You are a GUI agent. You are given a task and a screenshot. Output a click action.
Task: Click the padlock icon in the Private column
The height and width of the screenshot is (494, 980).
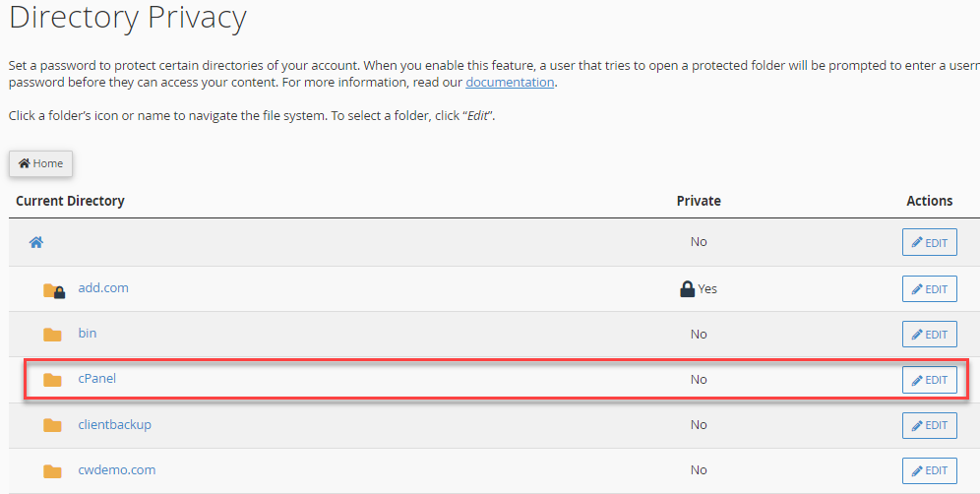(x=688, y=289)
